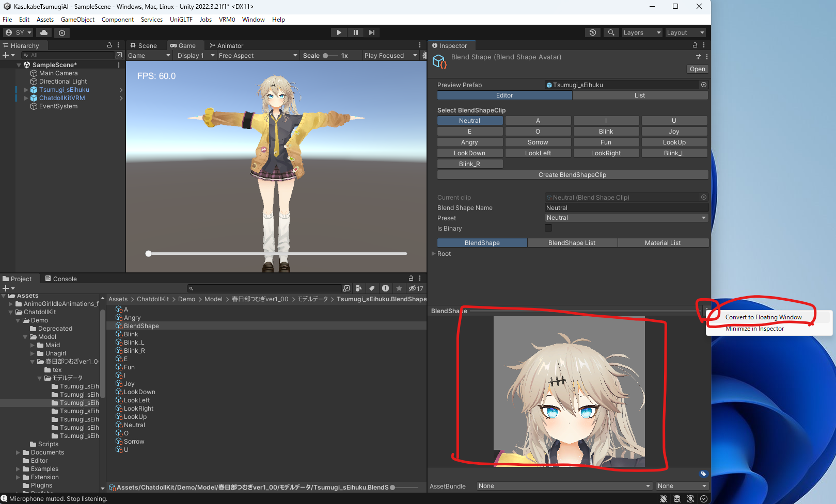Click the debug mode bug icon in status bar

coord(664,499)
